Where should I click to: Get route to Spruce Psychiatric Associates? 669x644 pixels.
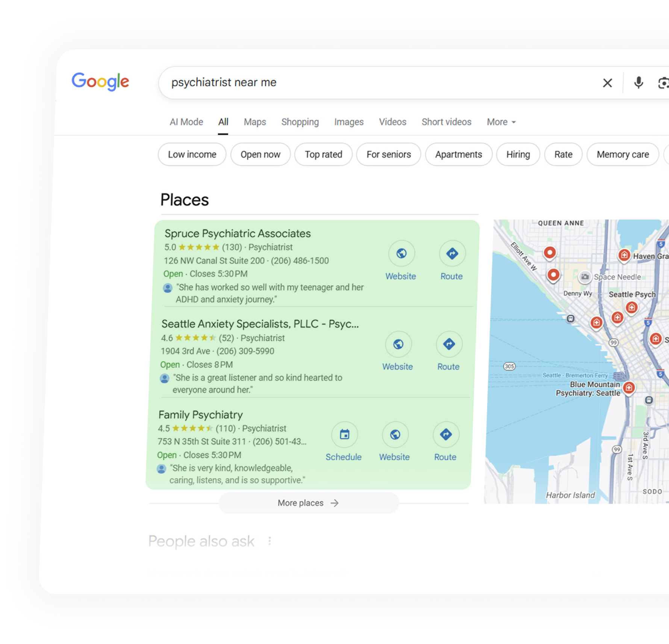452,254
